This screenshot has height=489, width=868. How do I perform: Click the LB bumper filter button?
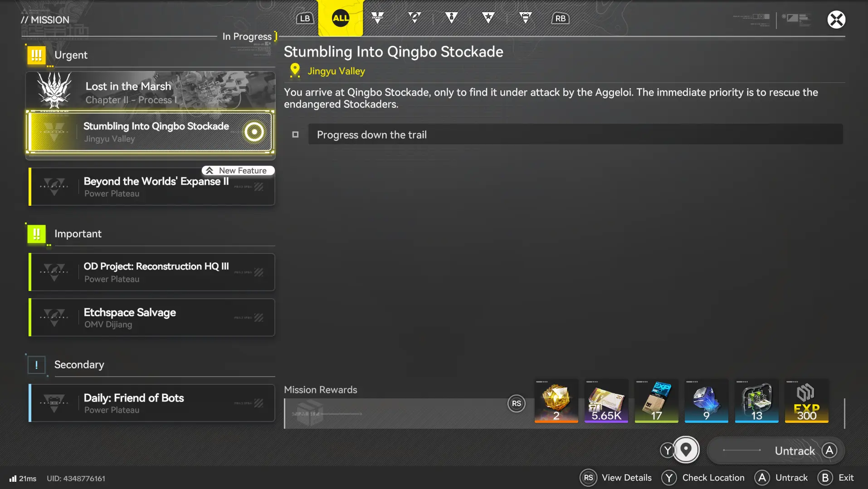tap(305, 19)
